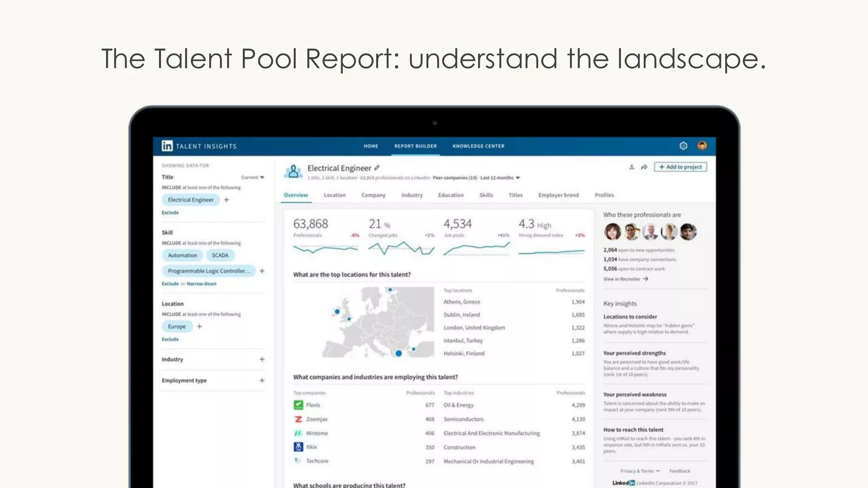Select the Automation skill chip
Viewport: 868px width, 488px height.
[182, 255]
